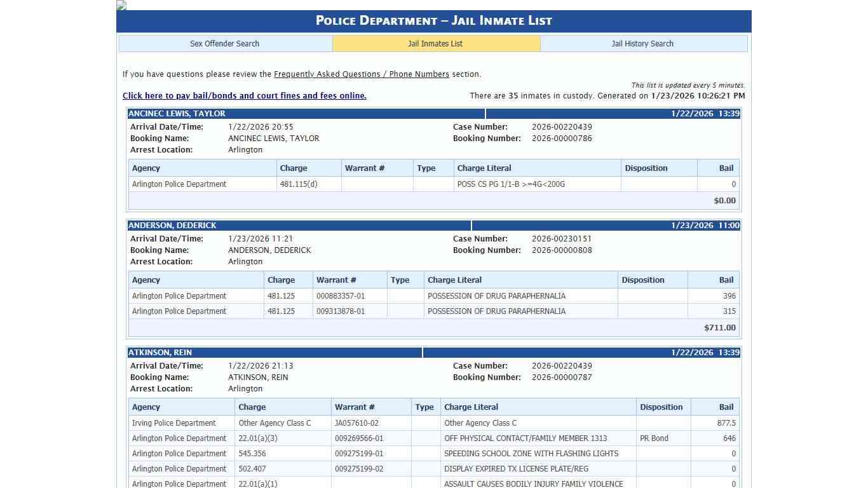Click the broken image icon at top-left
Screen dimensions: 868x488
121,5
